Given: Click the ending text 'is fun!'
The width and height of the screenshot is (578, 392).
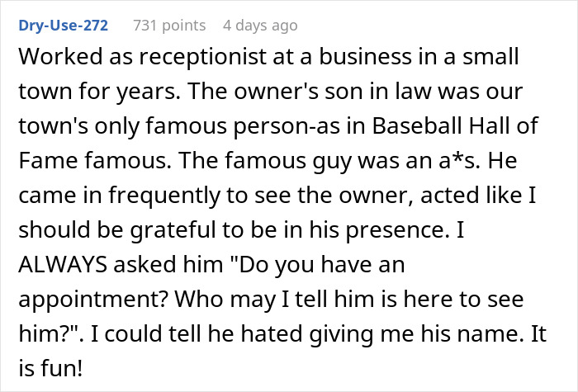Looking at the screenshot, I should click(50, 368).
